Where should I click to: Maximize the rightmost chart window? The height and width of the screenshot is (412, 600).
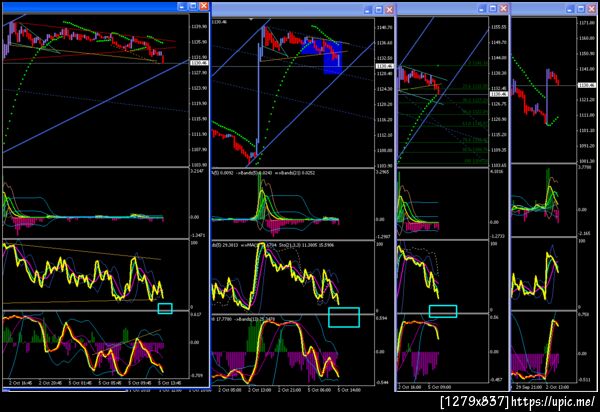(x=581, y=8)
